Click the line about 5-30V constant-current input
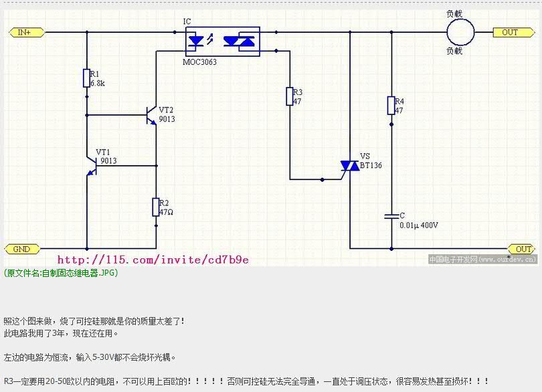The image size is (542, 392). [x=94, y=358]
